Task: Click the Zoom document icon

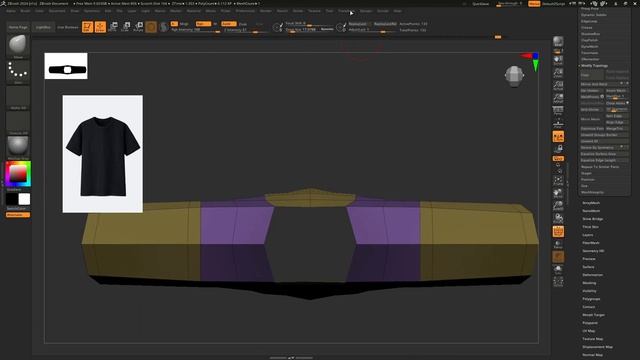Action: coord(558,73)
